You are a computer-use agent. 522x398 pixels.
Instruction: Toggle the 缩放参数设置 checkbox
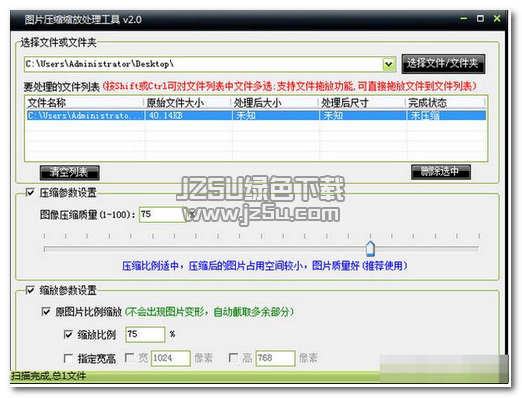point(30,290)
